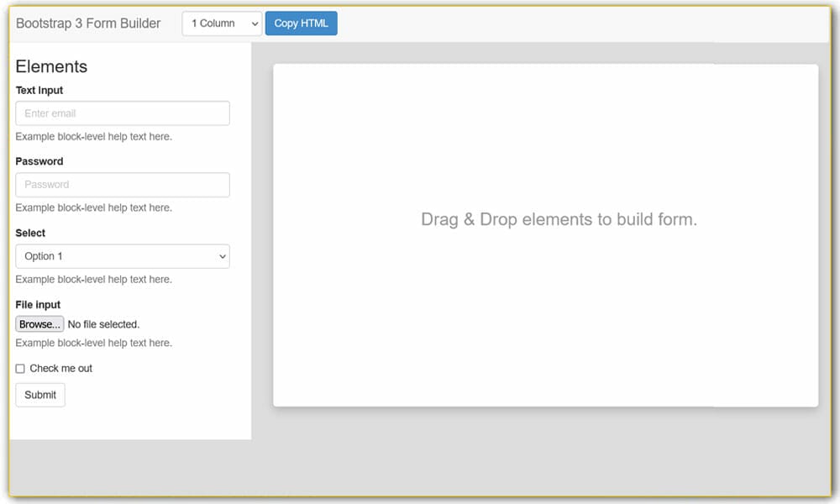
Task: Click the Submit button
Action: click(x=40, y=396)
